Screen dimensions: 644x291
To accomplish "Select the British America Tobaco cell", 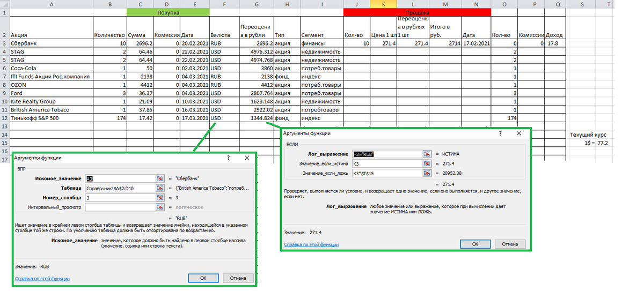I will click(51, 110).
